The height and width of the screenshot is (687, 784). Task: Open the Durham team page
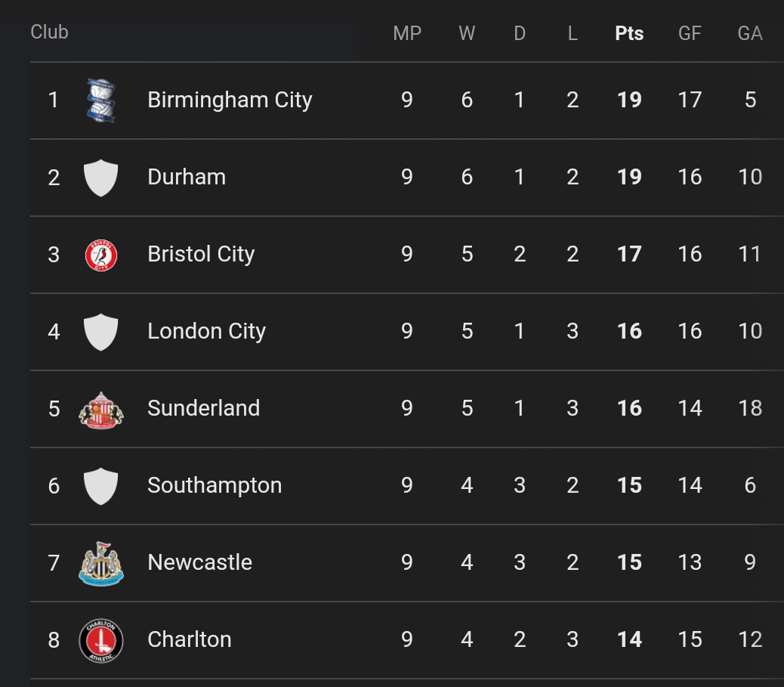(x=187, y=177)
